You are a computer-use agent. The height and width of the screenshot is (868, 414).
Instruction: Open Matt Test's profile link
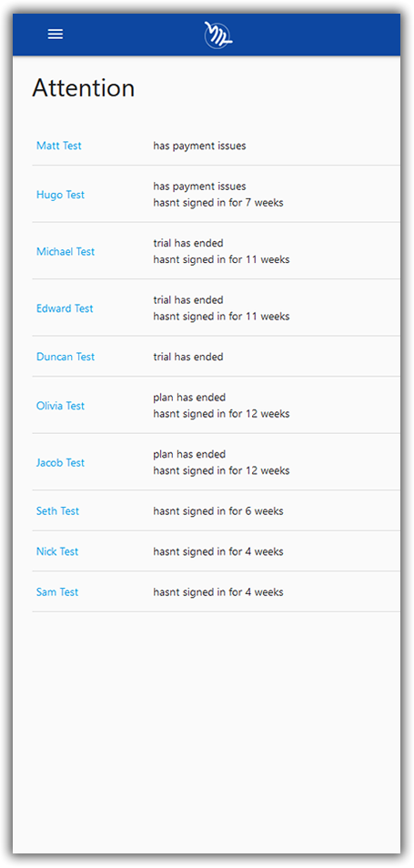pyautogui.click(x=58, y=146)
